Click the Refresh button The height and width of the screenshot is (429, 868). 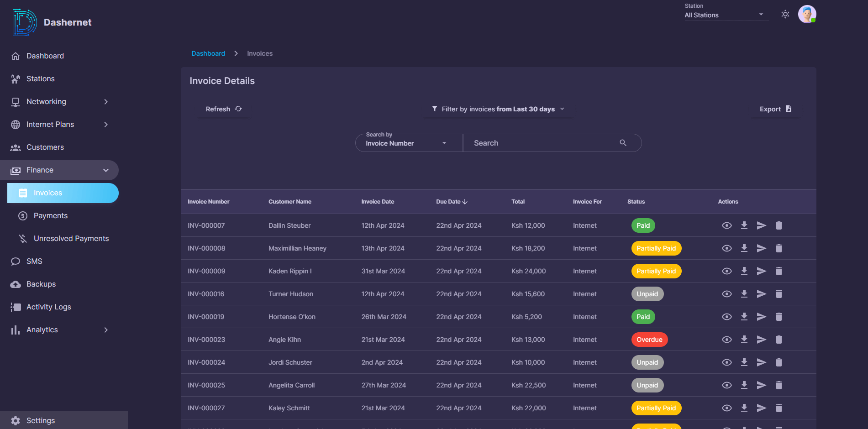click(223, 109)
